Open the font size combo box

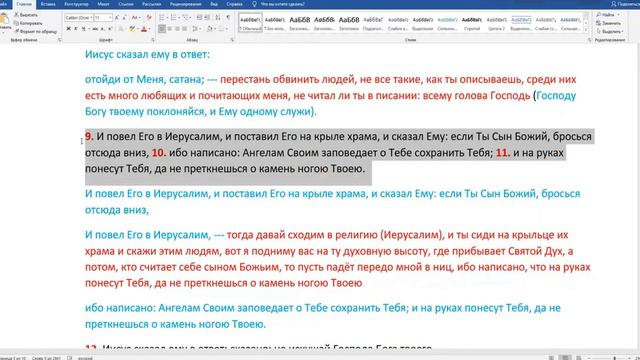[x=103, y=18]
